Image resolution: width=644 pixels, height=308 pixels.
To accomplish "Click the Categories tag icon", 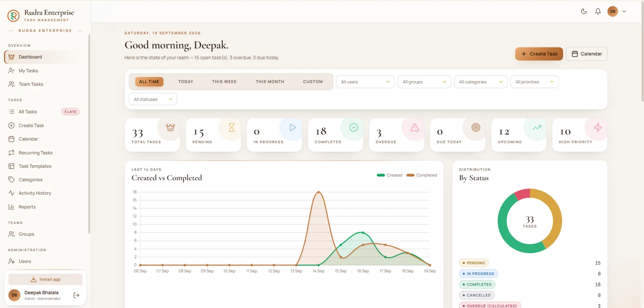I will click(11, 180).
